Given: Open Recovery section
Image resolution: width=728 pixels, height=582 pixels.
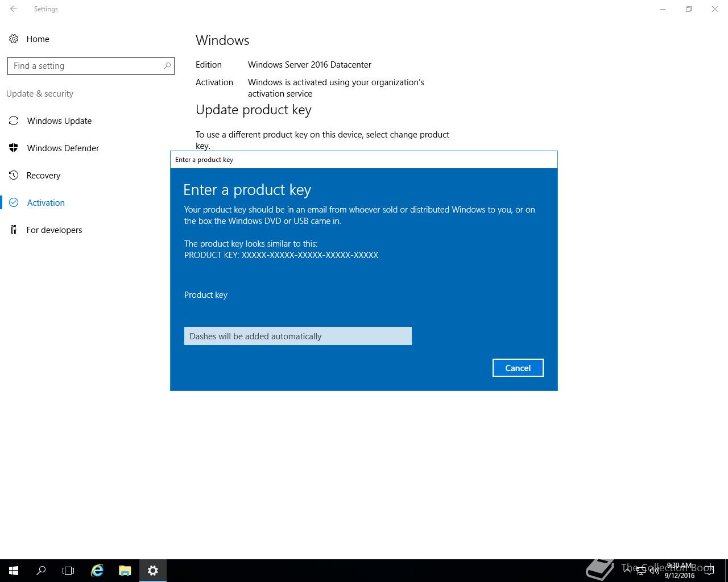Looking at the screenshot, I should click(43, 176).
